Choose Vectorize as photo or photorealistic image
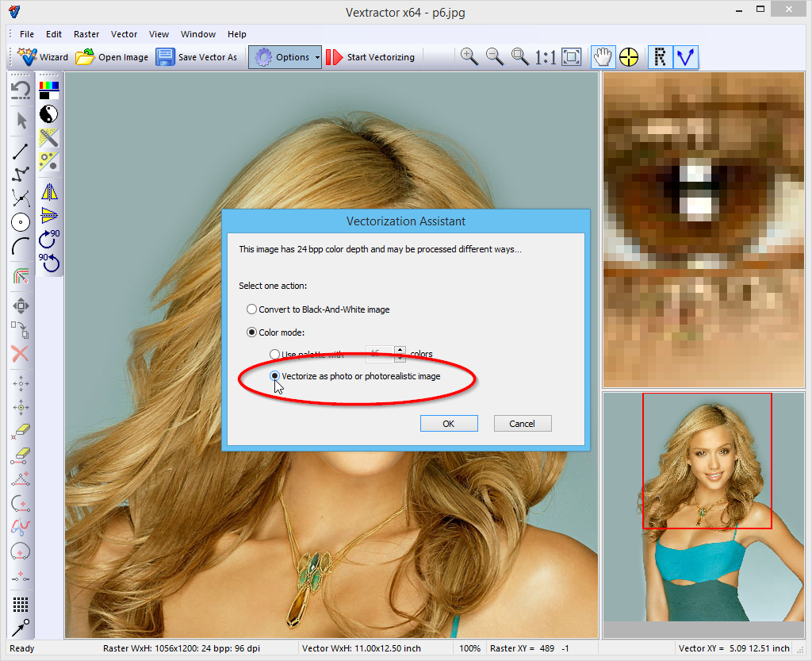812x661 pixels. click(x=275, y=376)
